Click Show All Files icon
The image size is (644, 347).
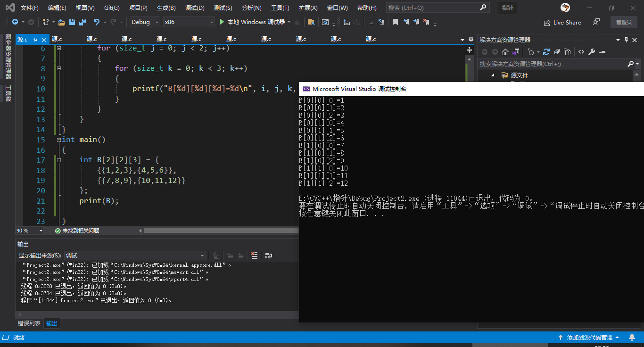click(x=567, y=52)
